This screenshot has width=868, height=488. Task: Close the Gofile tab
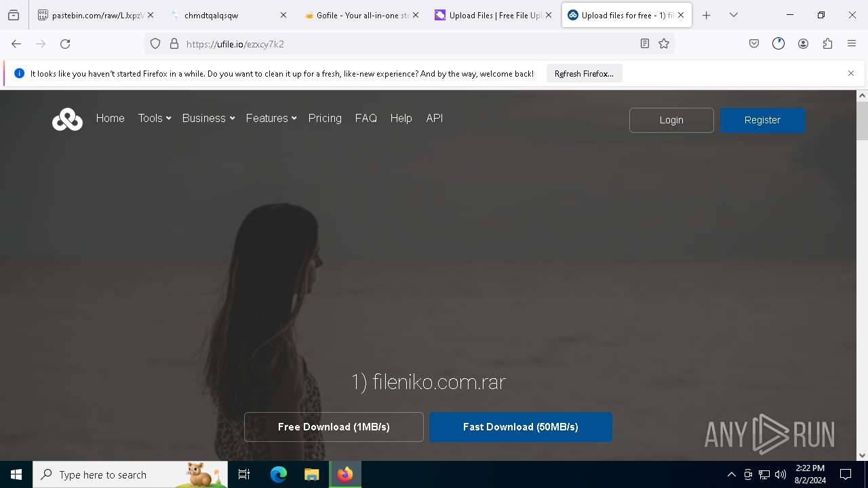click(x=416, y=15)
